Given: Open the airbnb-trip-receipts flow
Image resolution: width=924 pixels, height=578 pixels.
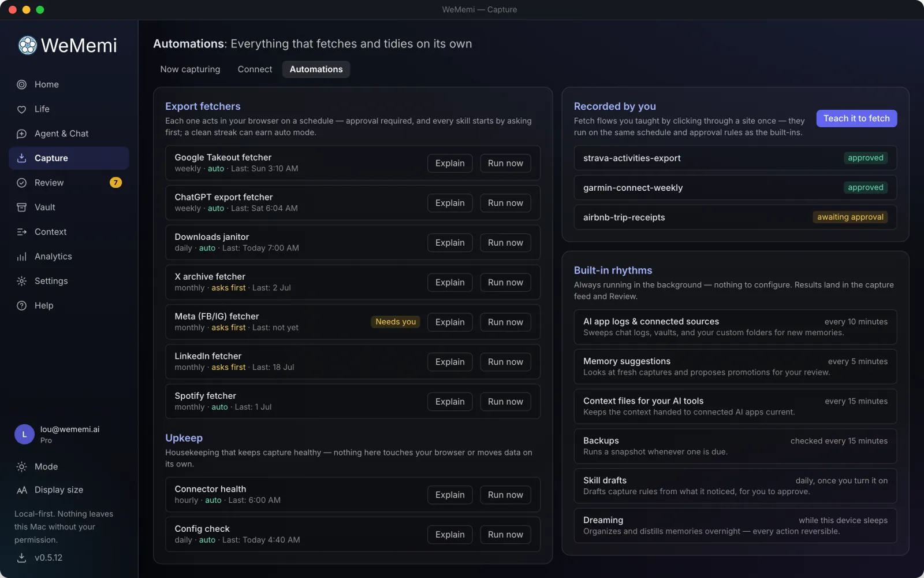Looking at the screenshot, I should (x=735, y=217).
